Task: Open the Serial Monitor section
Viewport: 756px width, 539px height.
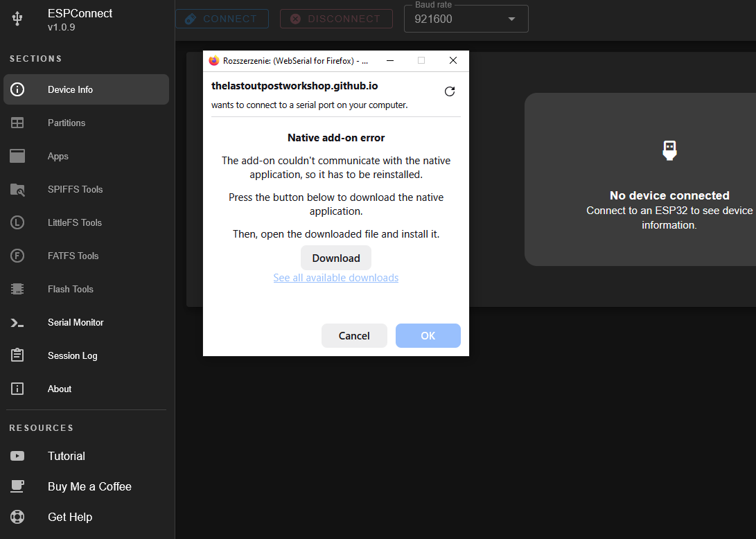Action: point(87,323)
